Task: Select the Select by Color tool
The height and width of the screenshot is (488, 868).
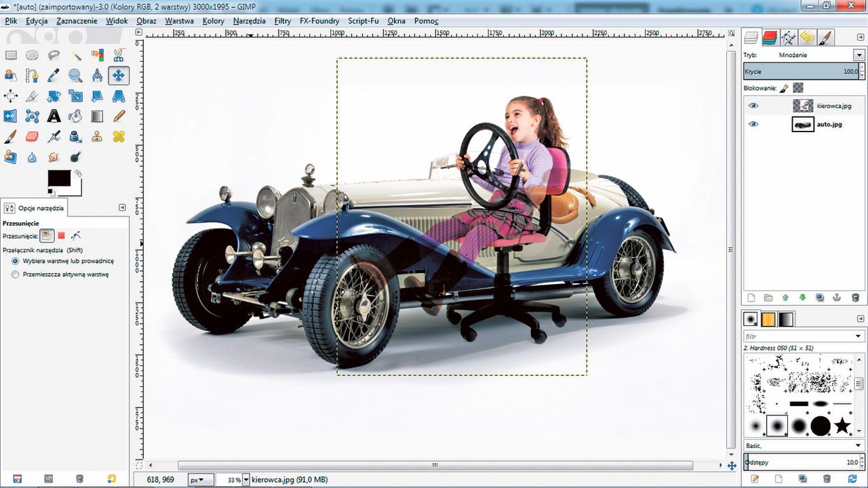Action: click(x=97, y=56)
